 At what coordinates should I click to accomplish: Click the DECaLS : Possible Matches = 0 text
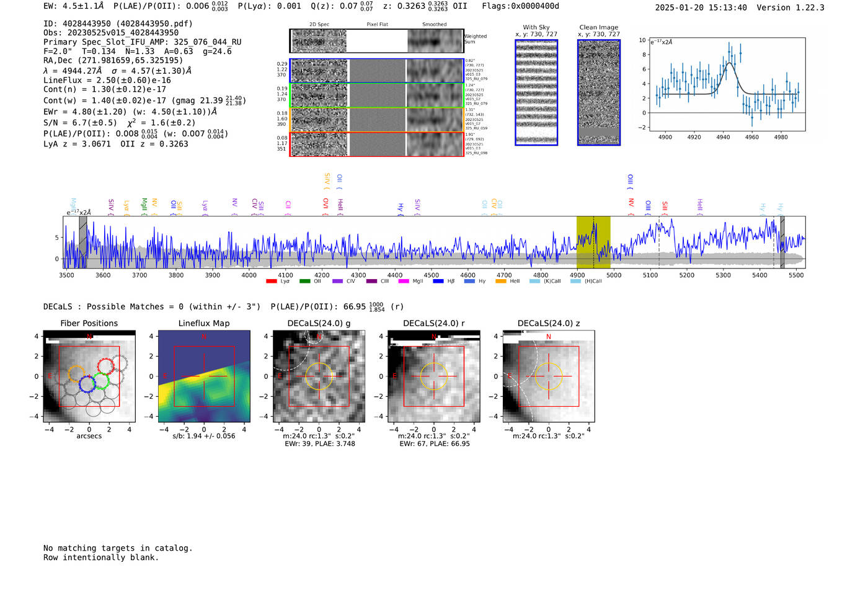[x=152, y=306]
